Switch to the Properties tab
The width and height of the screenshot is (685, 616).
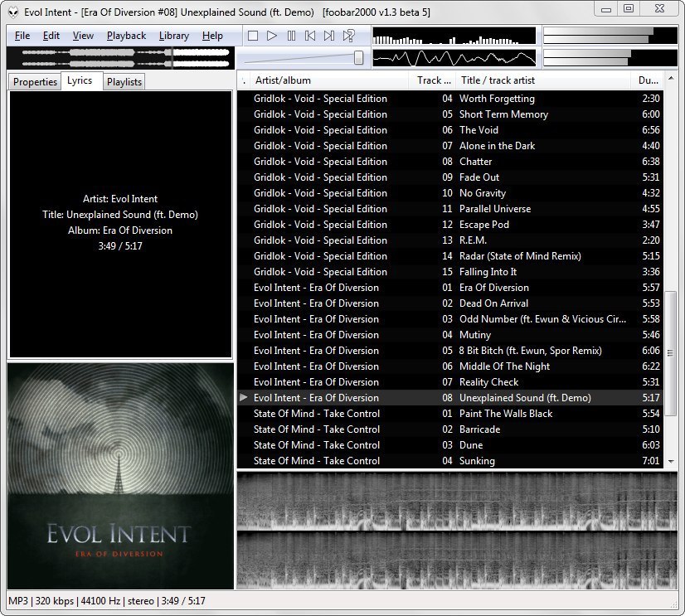coord(35,82)
